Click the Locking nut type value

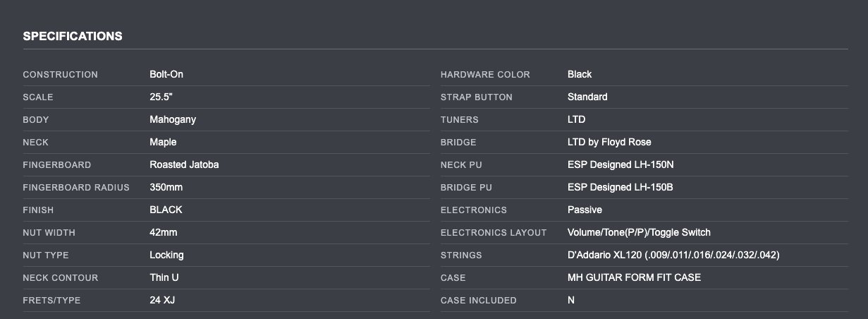tap(167, 255)
